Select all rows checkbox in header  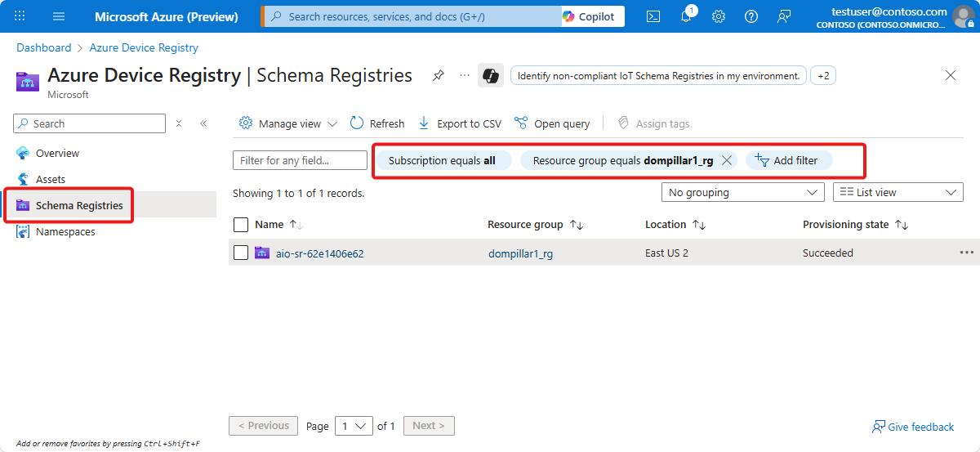click(x=241, y=225)
